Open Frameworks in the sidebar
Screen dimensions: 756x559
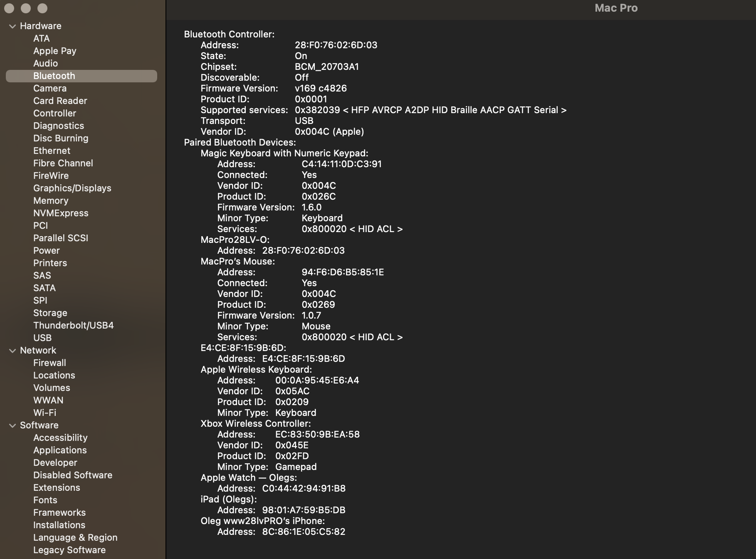59,512
